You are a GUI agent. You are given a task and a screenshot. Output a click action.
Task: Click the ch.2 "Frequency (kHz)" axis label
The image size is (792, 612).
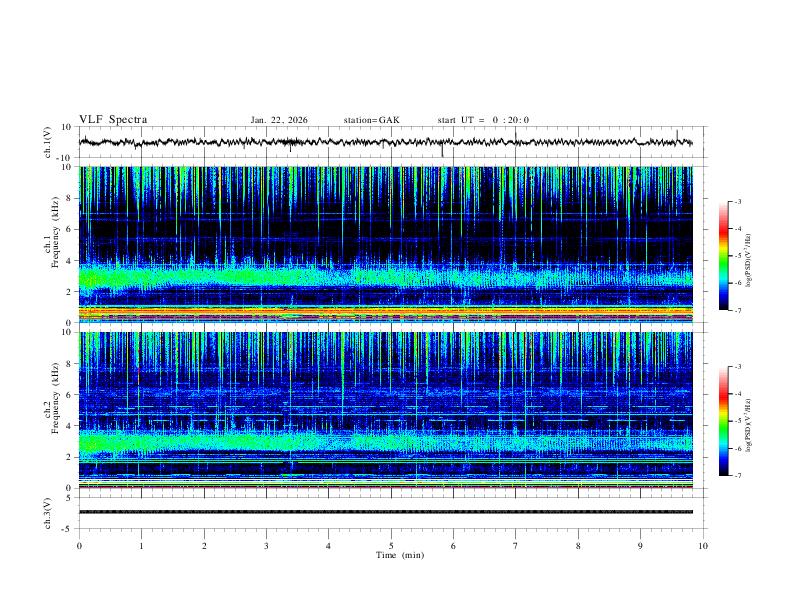(55, 398)
